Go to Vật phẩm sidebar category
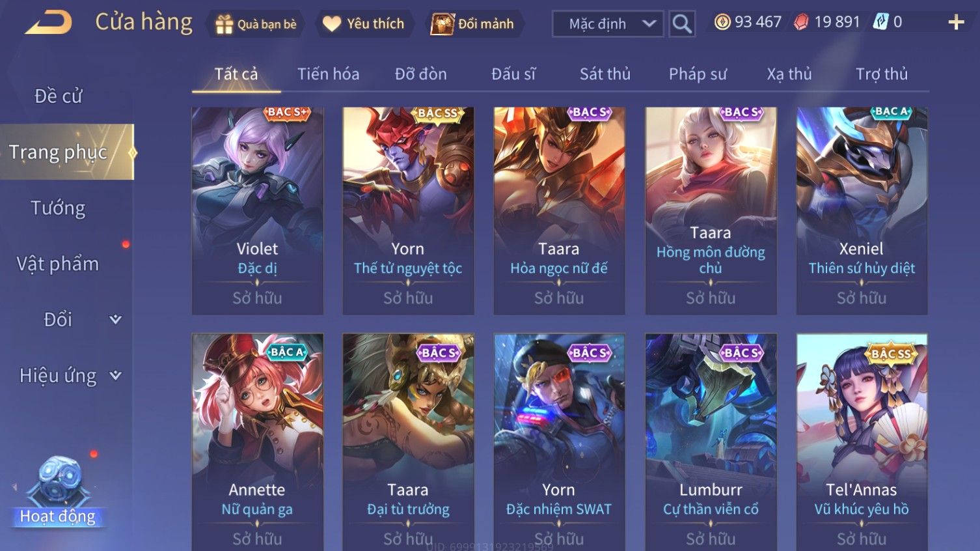The width and height of the screenshot is (980, 551). coord(58,264)
